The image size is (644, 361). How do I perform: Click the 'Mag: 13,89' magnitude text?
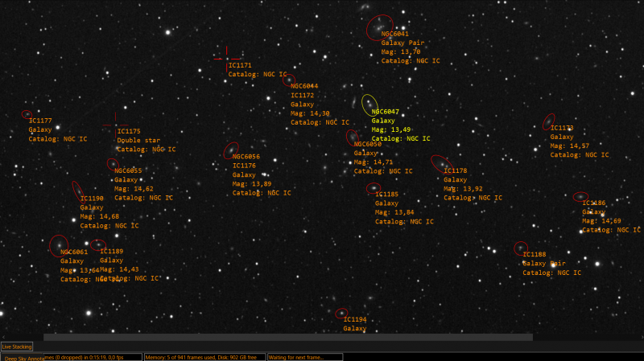pos(252,184)
